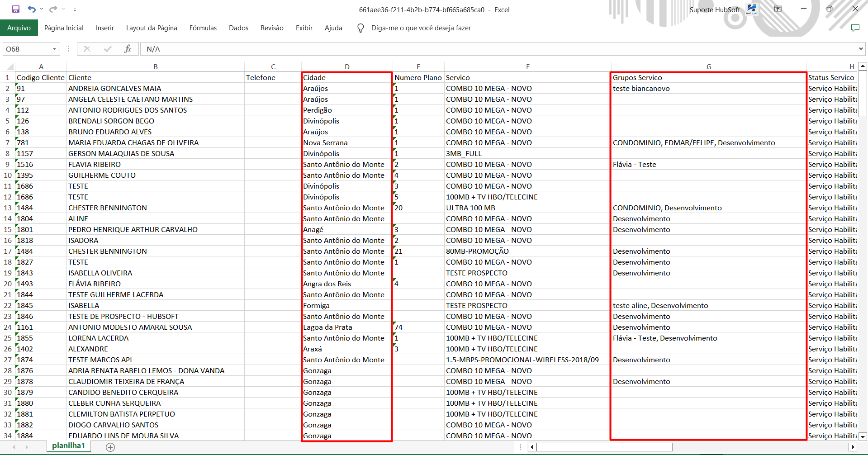Open the Revisão ribbon tab
Screen dimensions: 868x455
[272, 28]
